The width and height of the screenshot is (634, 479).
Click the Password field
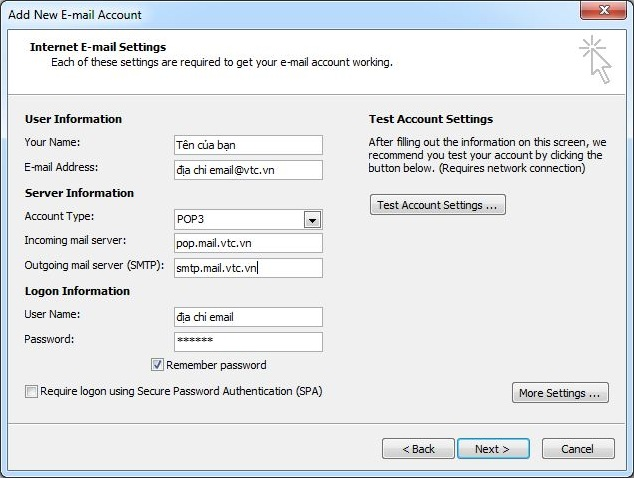(x=247, y=342)
